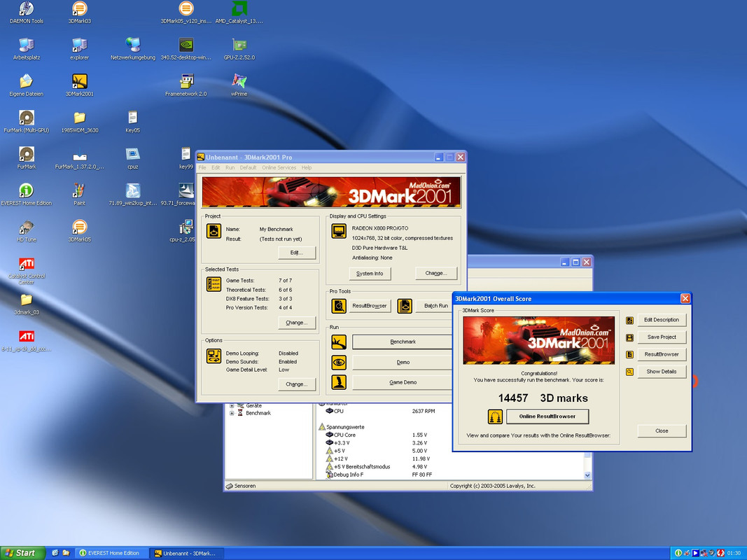Expand the Geräte node in EVEREST tree
Viewport: 747px width, 560px height.
232,406
